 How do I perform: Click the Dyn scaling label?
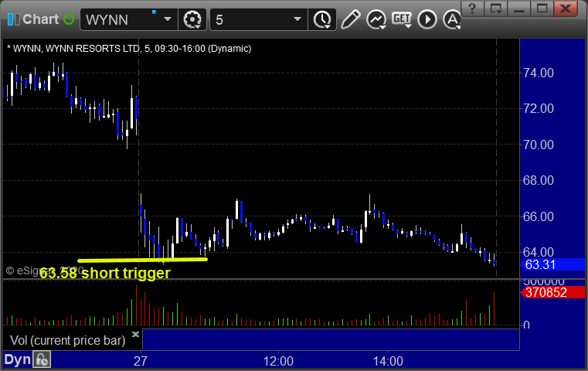(x=17, y=359)
